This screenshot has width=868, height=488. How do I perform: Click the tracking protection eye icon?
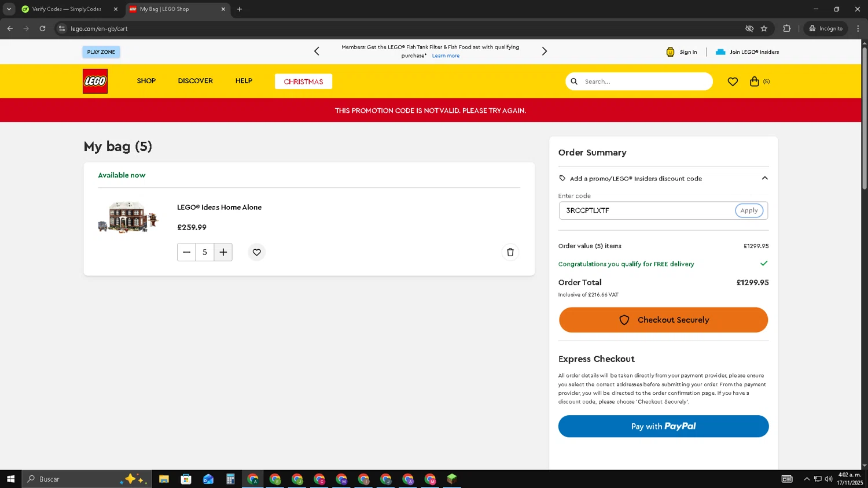point(749,28)
